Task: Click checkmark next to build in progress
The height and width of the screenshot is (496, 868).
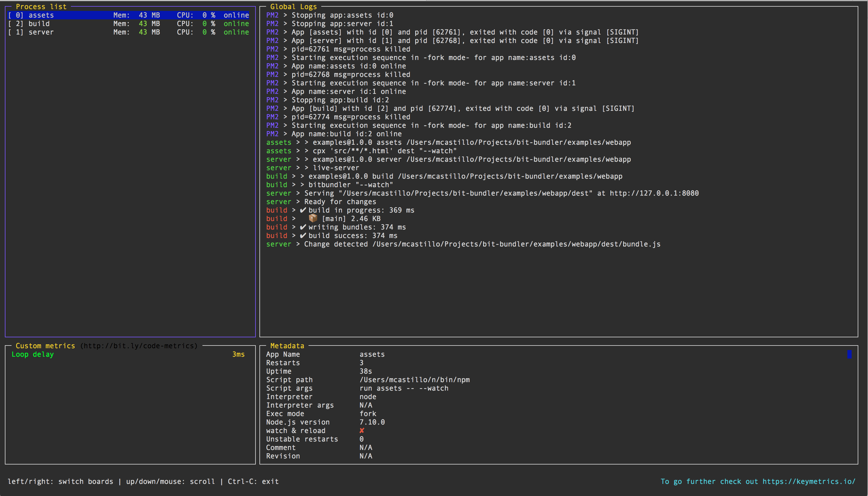Action: [x=303, y=210]
